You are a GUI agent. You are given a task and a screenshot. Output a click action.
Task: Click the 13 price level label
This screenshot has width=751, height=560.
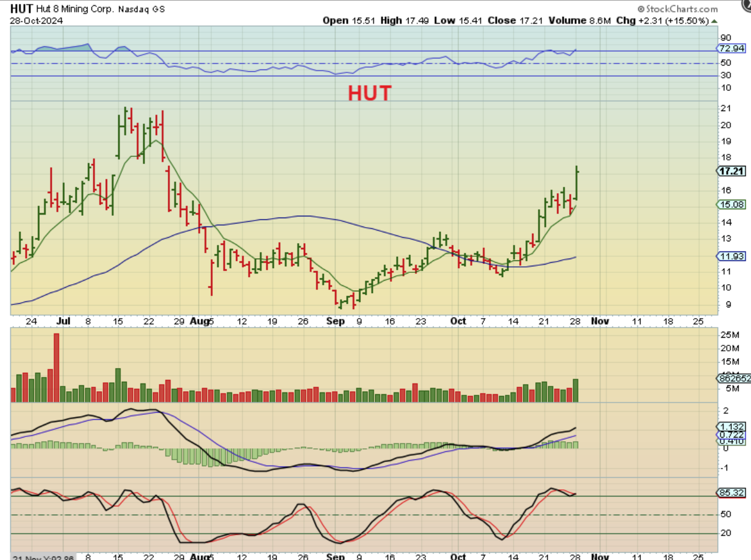tap(726, 238)
